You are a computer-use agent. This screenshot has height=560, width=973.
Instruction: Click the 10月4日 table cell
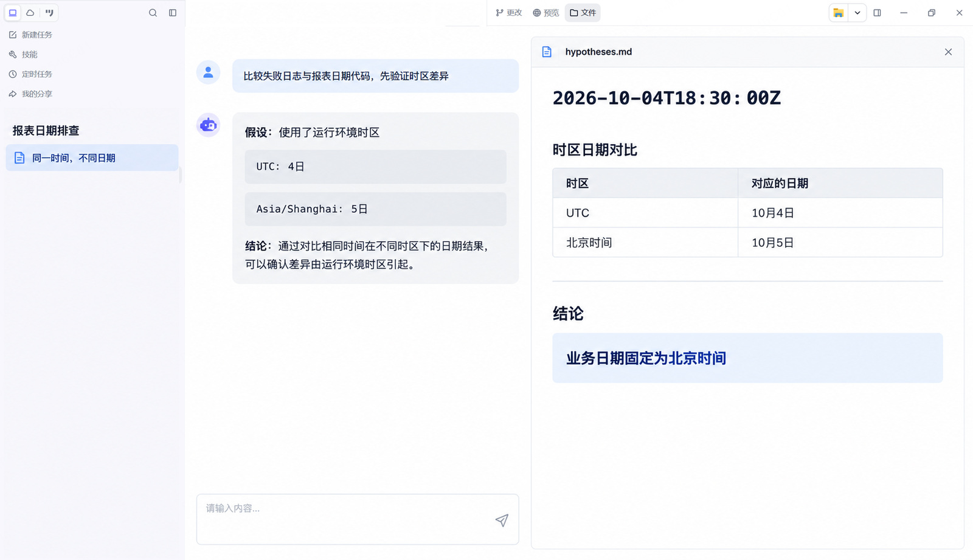(840, 213)
